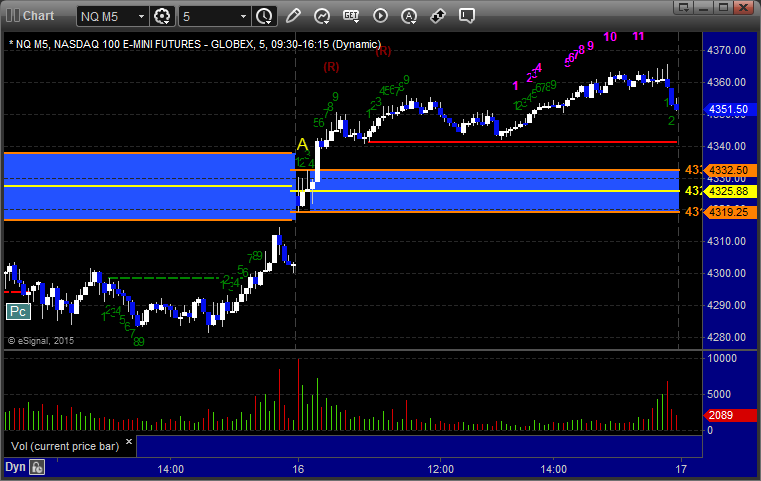Click the 4310.00 price axis label
761x481 pixels.
click(726, 241)
